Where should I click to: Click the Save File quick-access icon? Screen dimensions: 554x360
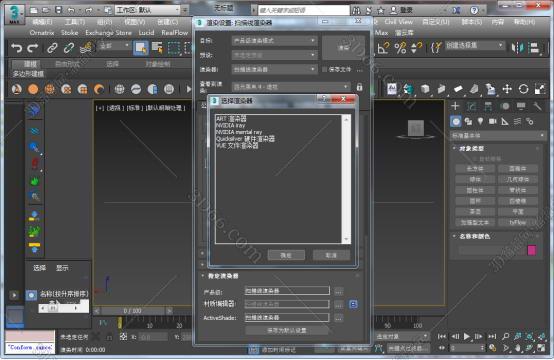click(x=59, y=10)
